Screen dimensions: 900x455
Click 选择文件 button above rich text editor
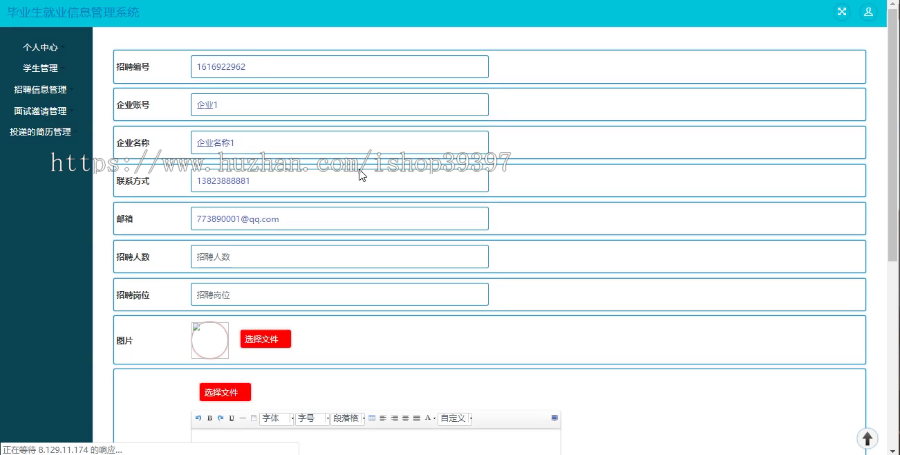click(225, 392)
